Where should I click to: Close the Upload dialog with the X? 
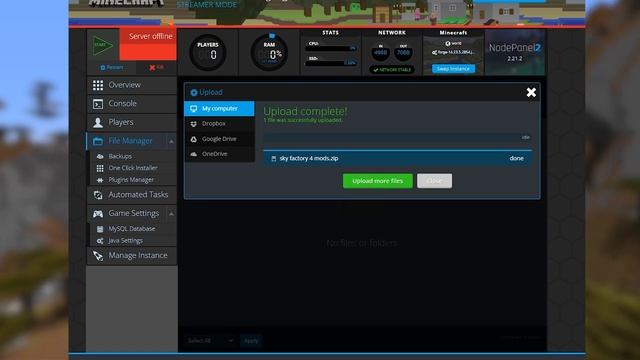click(x=531, y=93)
